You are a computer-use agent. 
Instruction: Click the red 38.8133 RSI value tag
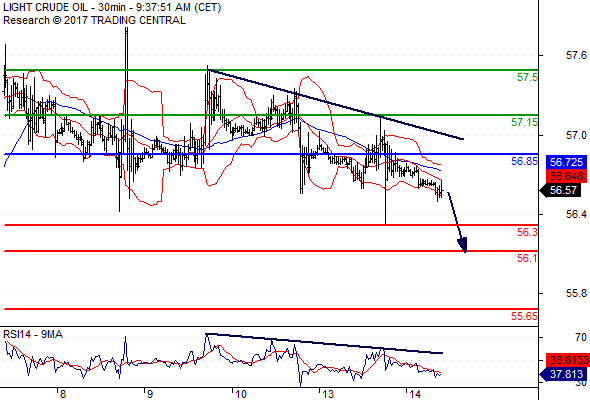coord(568,360)
